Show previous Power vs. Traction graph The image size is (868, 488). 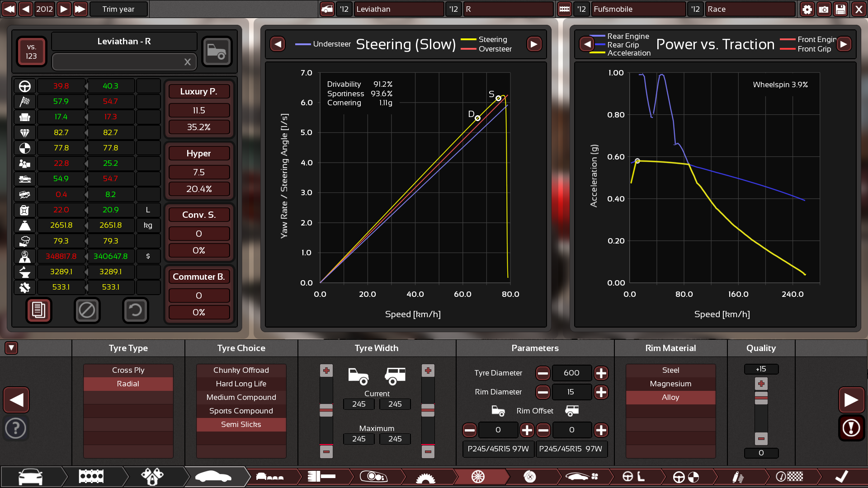tap(587, 44)
